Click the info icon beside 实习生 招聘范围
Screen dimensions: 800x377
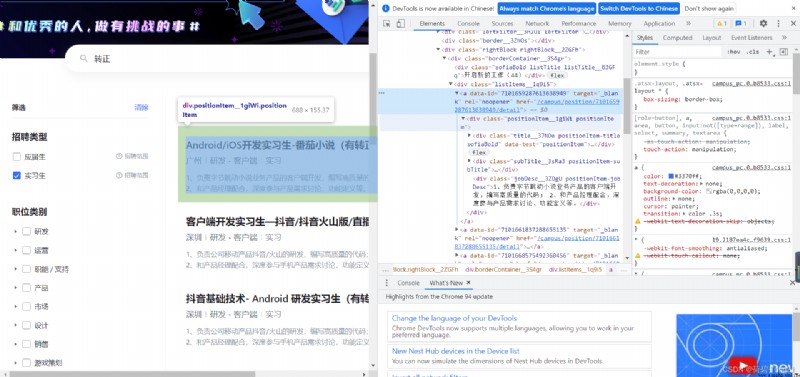119,175
